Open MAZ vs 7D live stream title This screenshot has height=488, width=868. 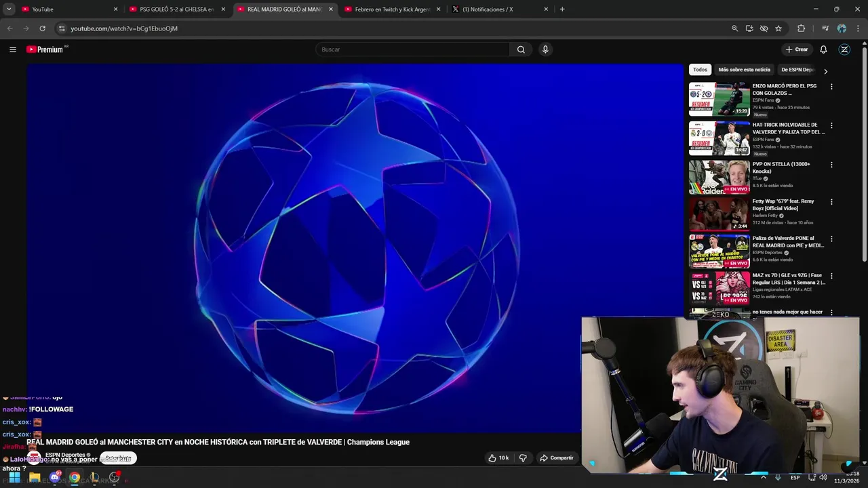pyautogui.click(x=789, y=279)
